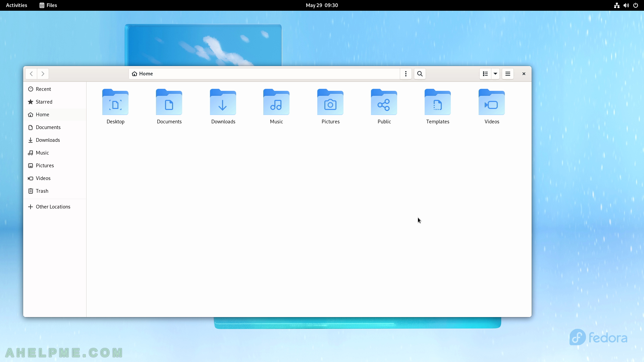Open the hamburger main menu
Screen dimensions: 644x362
coord(508,74)
